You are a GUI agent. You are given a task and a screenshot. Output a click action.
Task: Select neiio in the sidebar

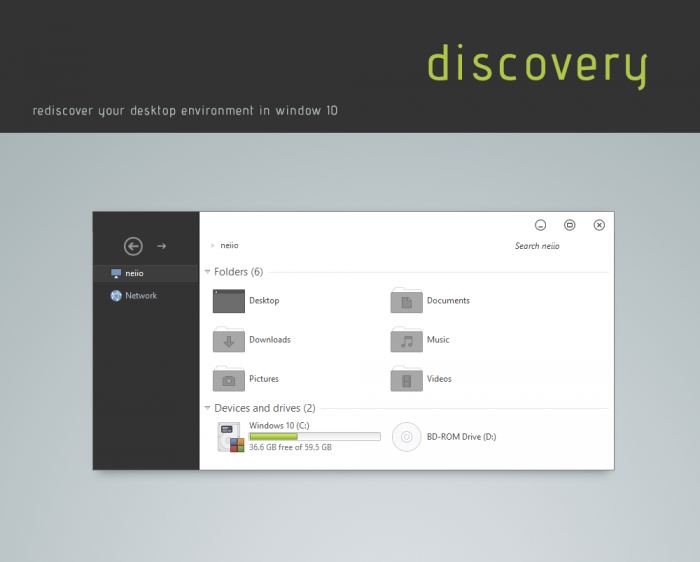click(x=146, y=273)
